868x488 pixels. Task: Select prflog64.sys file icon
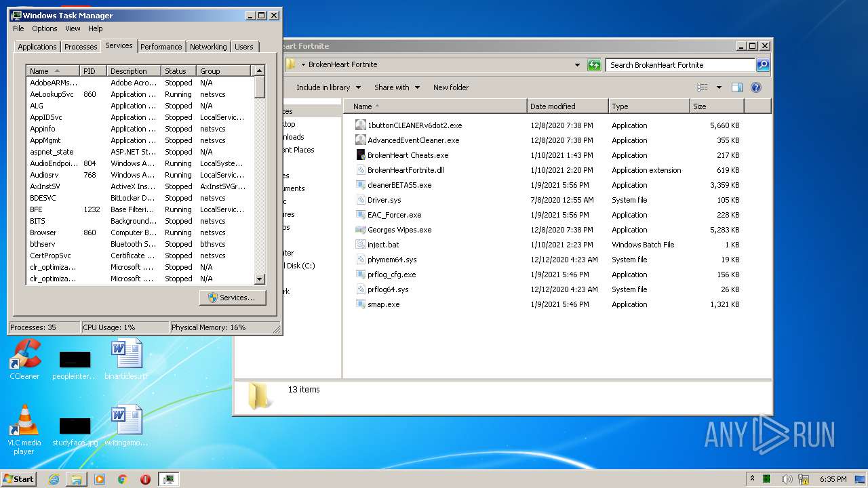click(361, 289)
